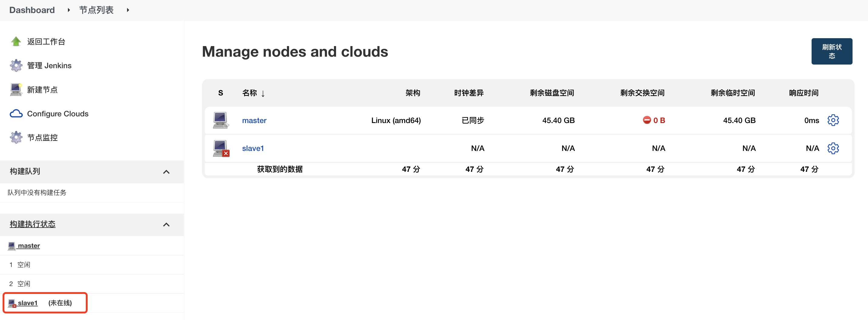Viewport: 868px width, 320px height.
Task: Click the offline slave1 computer icon in table
Action: click(x=221, y=148)
